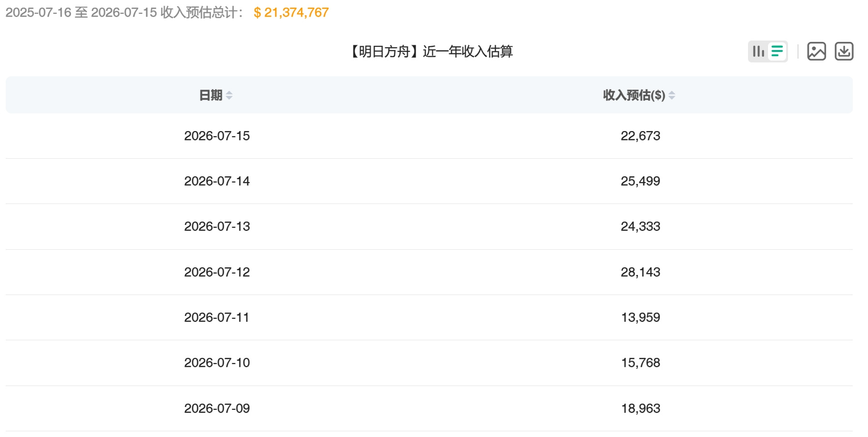Select date cell 2026-07-15
Viewport: 868px width, 437px height.
point(217,136)
